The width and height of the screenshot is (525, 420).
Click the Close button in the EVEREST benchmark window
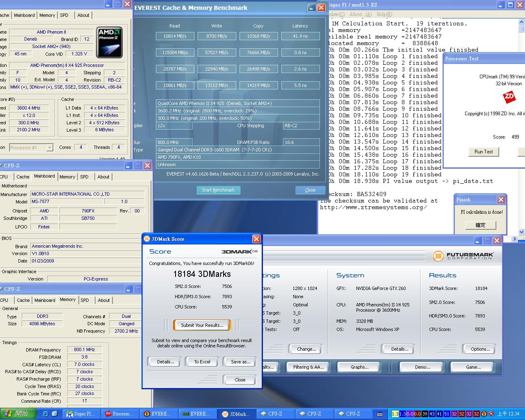pos(310,190)
